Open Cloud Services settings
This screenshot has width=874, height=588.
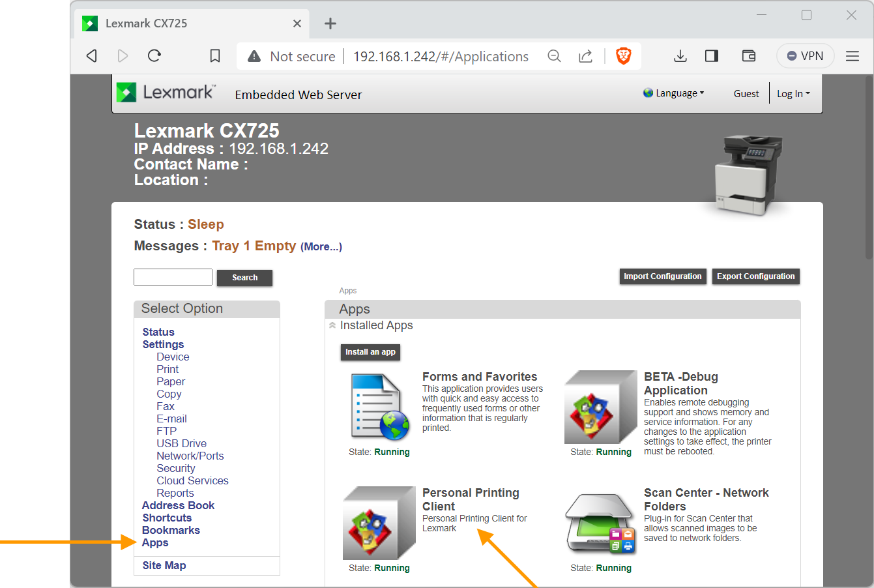click(192, 481)
